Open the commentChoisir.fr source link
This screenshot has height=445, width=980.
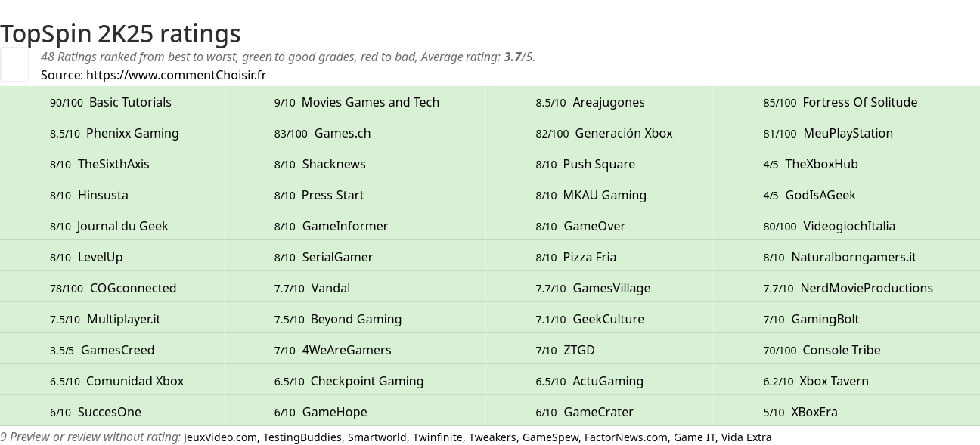pyautogui.click(x=176, y=75)
